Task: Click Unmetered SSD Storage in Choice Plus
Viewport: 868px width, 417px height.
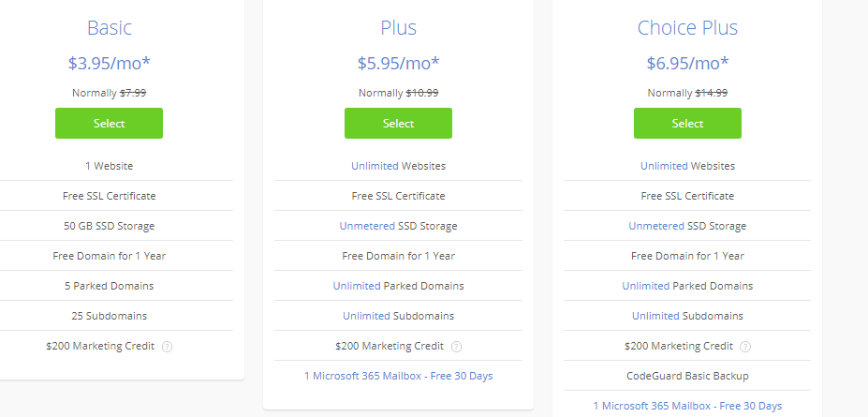Action: (687, 226)
